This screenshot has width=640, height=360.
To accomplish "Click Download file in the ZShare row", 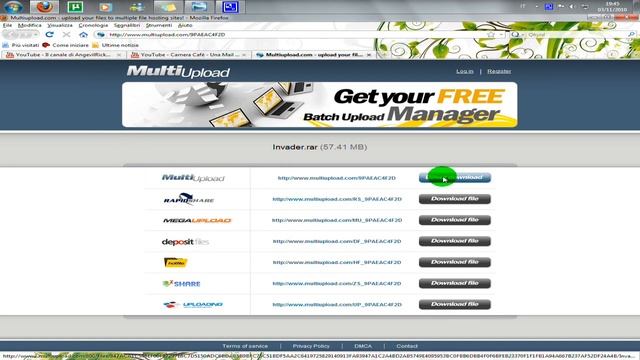I will [455, 283].
